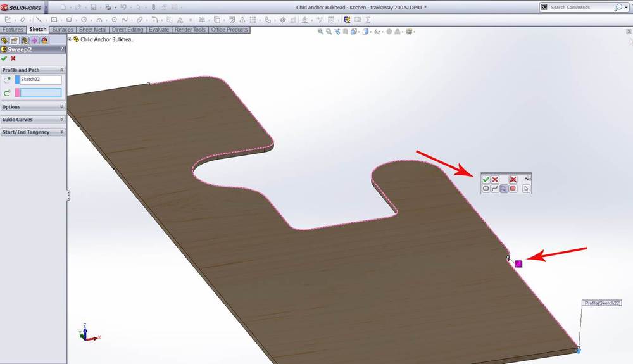Open the FeatureManager design tree tab icon
This screenshot has height=364, width=633.
pyautogui.click(x=5, y=40)
